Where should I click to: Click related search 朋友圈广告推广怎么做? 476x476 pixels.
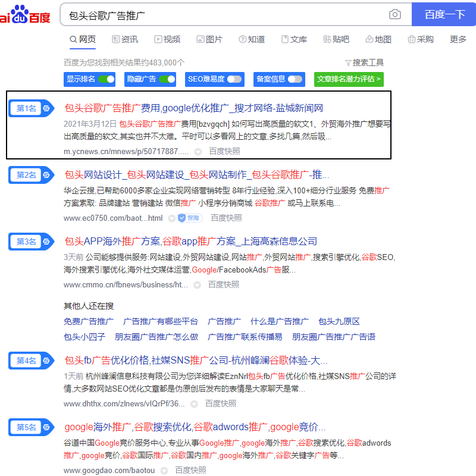coord(156,337)
